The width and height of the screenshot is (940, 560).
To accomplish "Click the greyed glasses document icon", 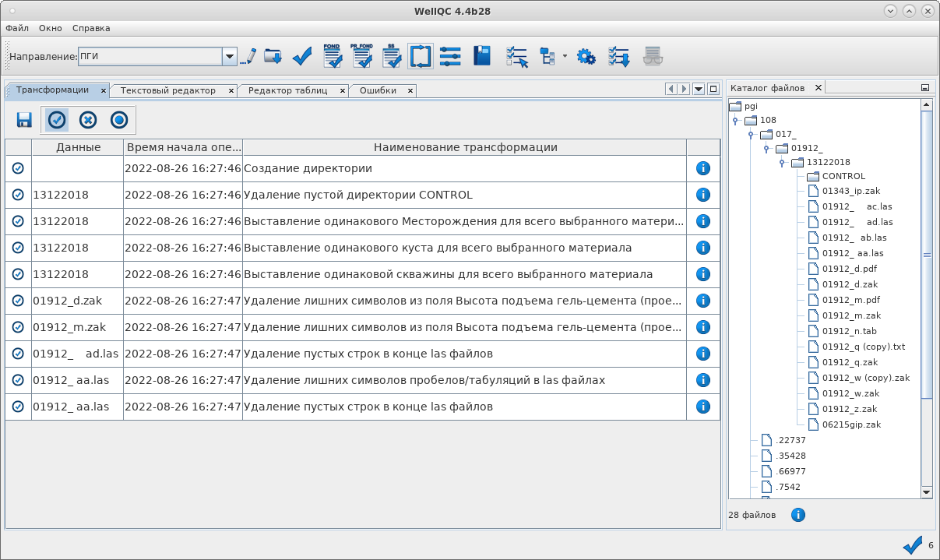I will coord(652,56).
